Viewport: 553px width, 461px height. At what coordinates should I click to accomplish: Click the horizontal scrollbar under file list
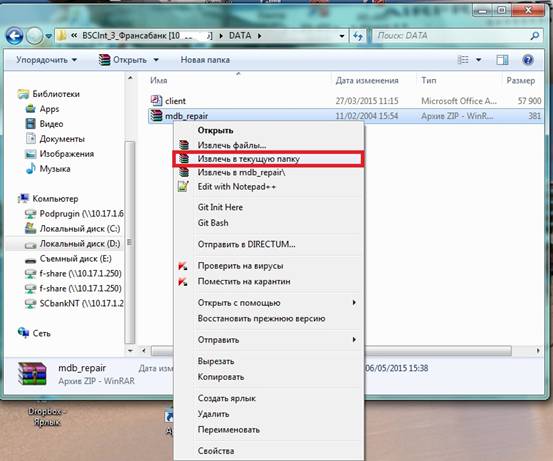coord(438,351)
